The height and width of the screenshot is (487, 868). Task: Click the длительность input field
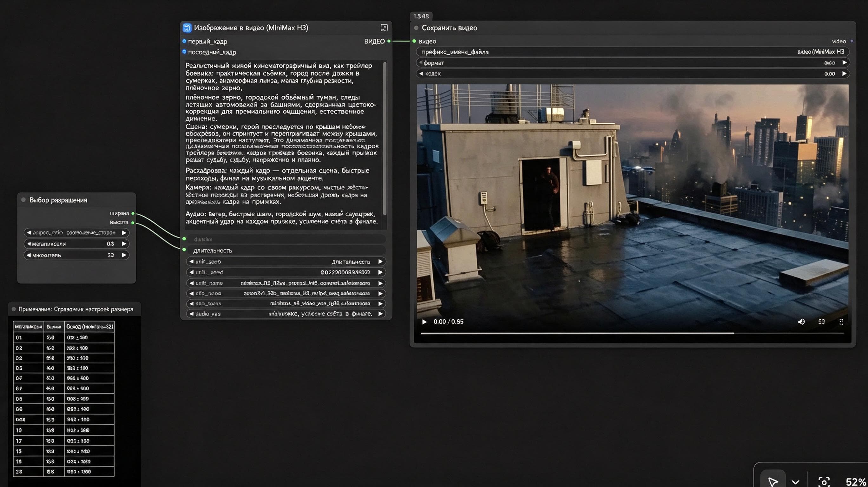coord(286,250)
